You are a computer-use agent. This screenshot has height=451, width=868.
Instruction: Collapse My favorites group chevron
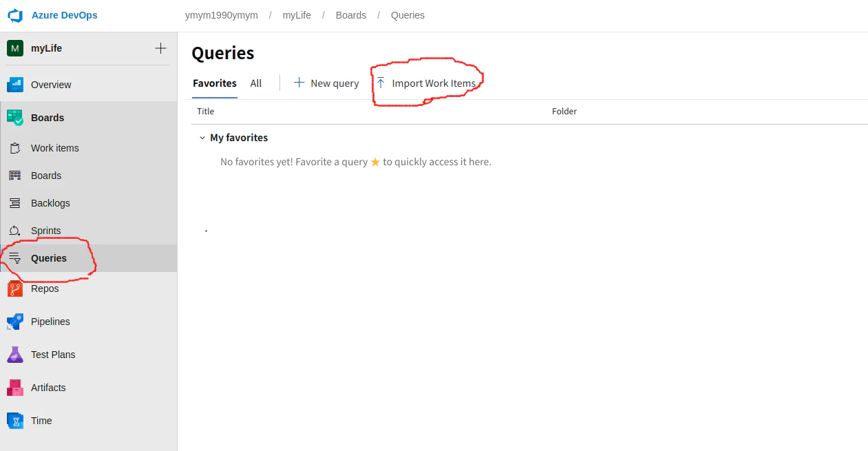[x=202, y=138]
